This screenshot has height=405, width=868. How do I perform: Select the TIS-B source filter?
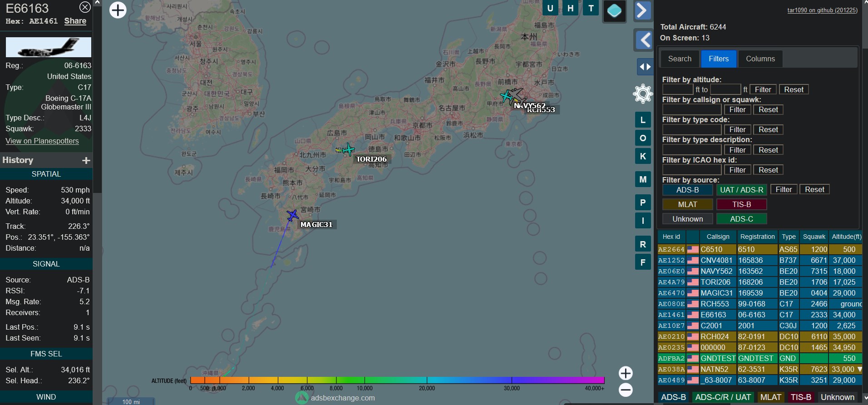coord(742,204)
